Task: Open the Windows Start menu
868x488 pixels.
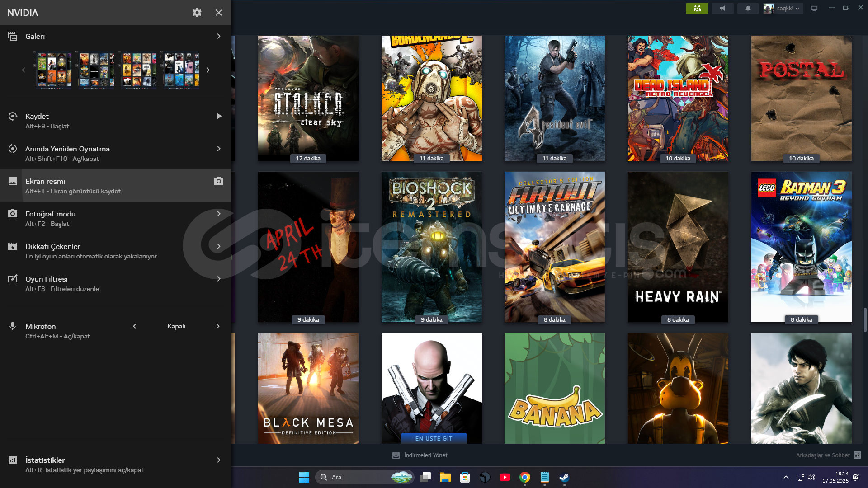Action: pyautogui.click(x=304, y=477)
